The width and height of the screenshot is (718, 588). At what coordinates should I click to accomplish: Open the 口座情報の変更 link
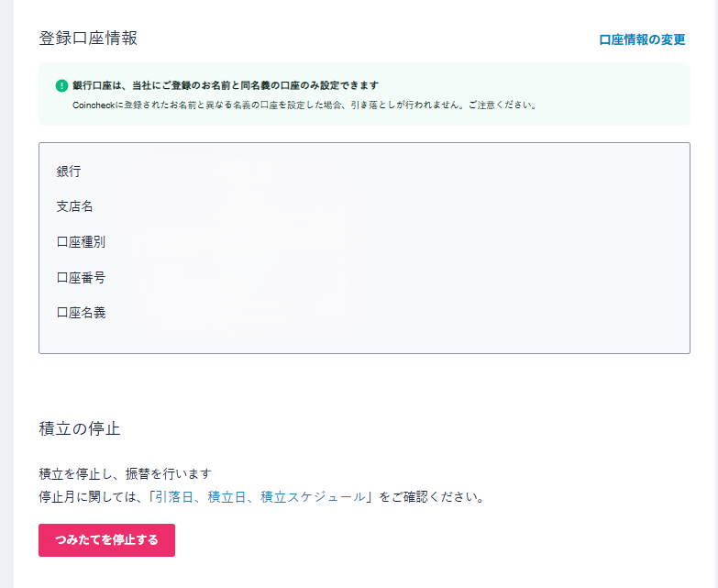(642, 39)
